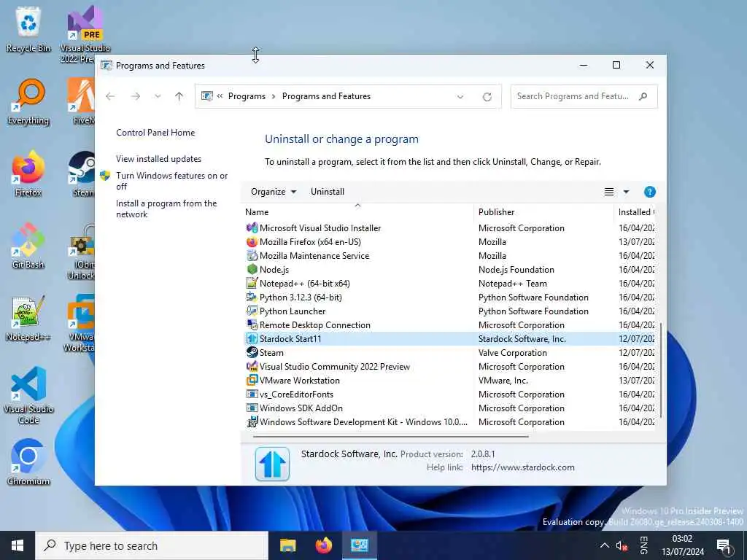Expand the Organize dropdown
This screenshot has height=560, width=747.
tap(274, 192)
